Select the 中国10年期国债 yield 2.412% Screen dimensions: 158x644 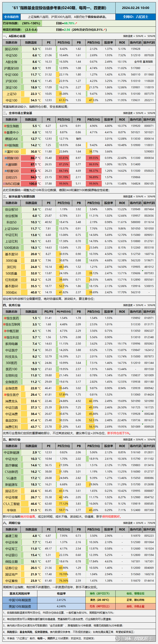click(x=61, y=600)
